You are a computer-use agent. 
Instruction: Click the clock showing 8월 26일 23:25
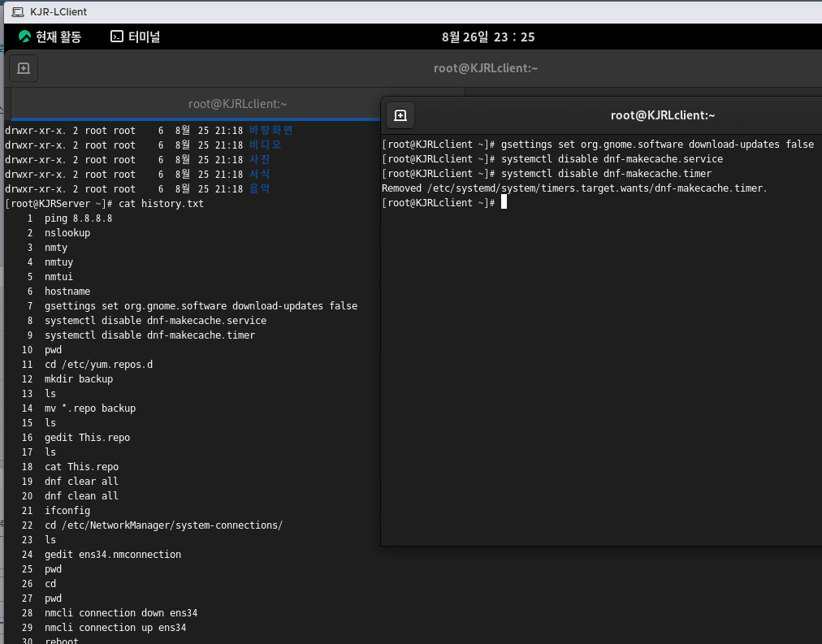click(x=488, y=37)
